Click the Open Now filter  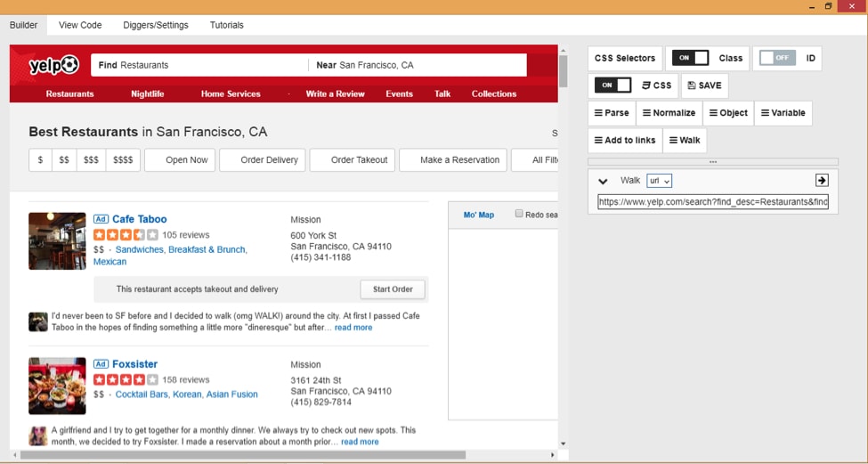click(180, 160)
